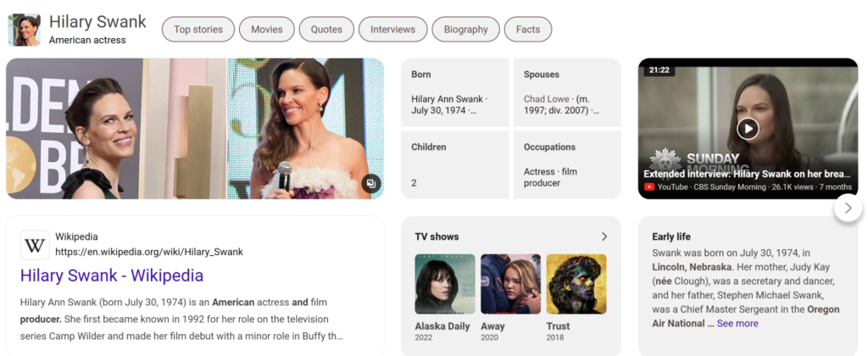Click the Golden Globes photo of Swank
This screenshot has height=356, width=868.
tap(116, 128)
